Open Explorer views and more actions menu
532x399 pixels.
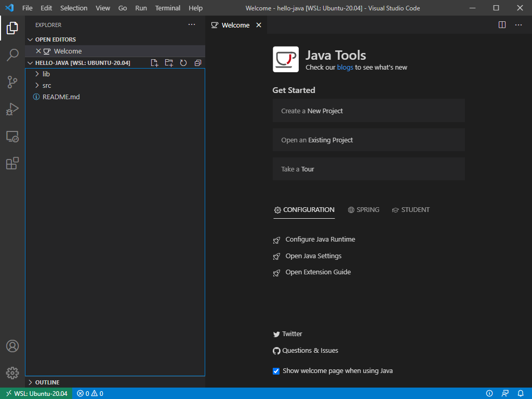[x=192, y=24]
